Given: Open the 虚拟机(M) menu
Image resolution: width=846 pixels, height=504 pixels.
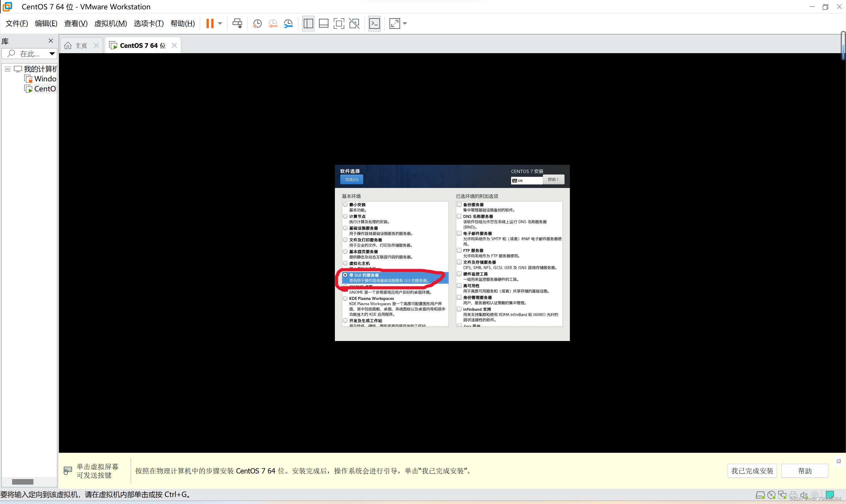Looking at the screenshot, I should 110,23.
